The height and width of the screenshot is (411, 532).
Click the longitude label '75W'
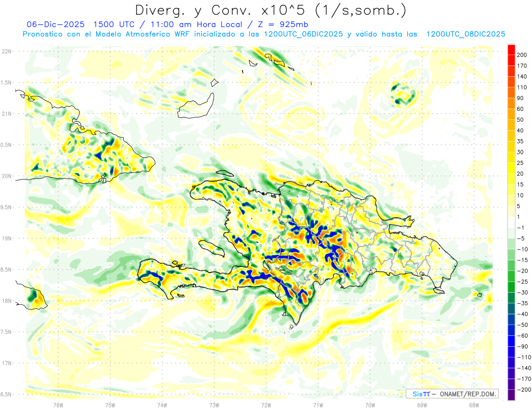pos(110,405)
